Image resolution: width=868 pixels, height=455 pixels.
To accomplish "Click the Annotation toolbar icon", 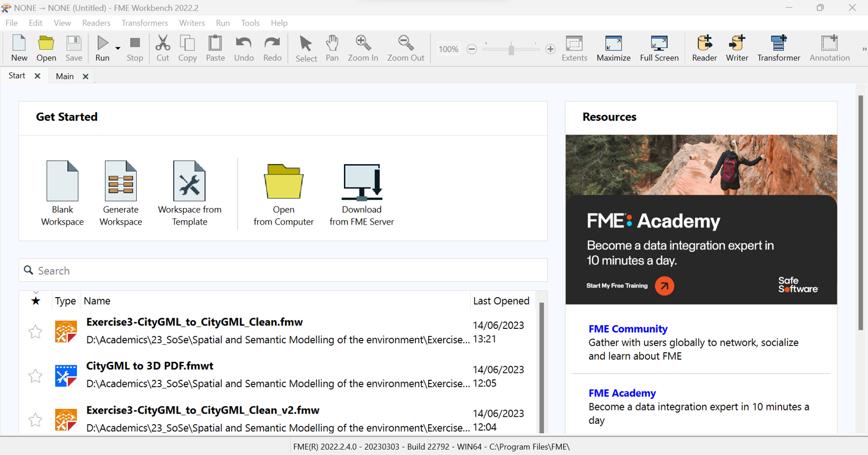I will pyautogui.click(x=829, y=48).
